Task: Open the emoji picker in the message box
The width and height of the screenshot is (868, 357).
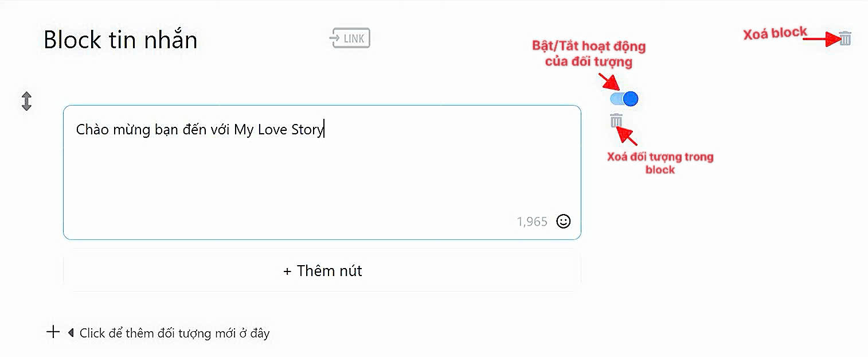Action: [x=564, y=221]
